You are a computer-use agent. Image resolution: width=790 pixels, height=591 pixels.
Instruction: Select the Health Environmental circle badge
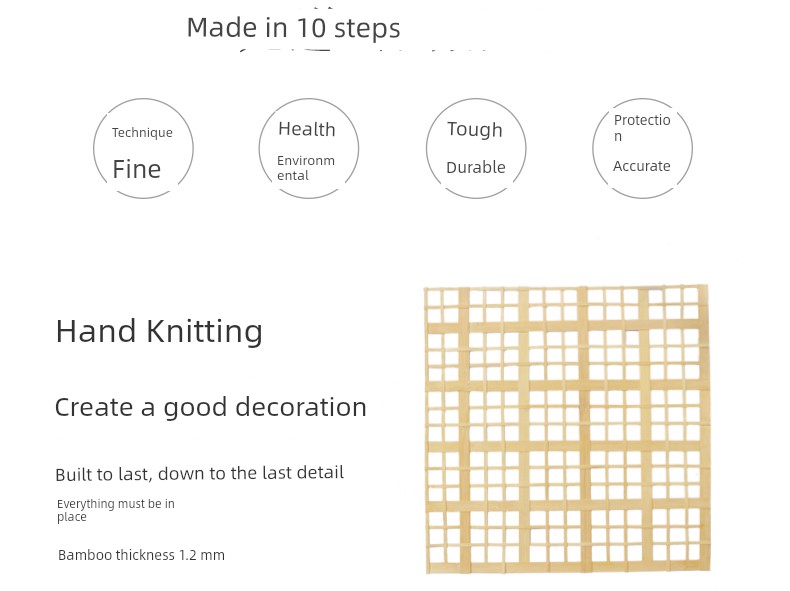309,148
